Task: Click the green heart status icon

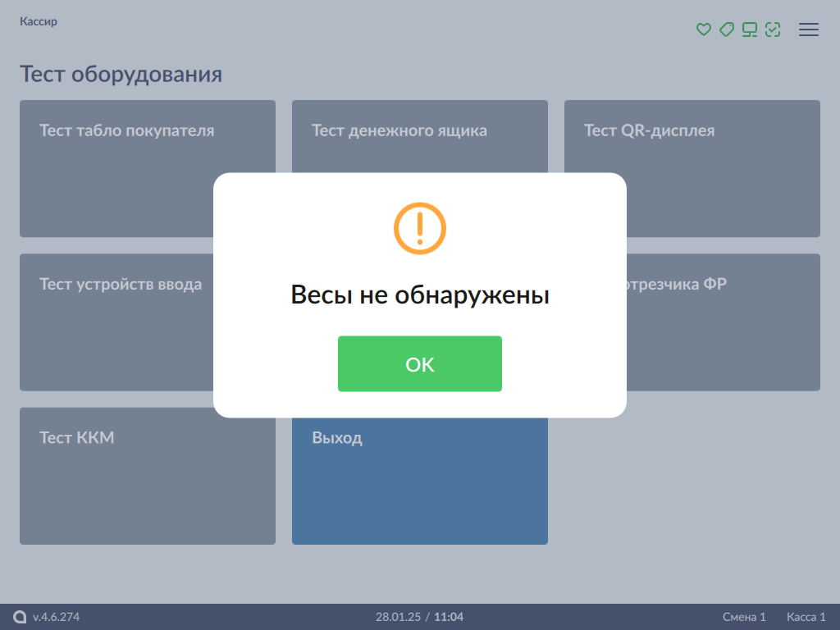Action: coord(703,30)
